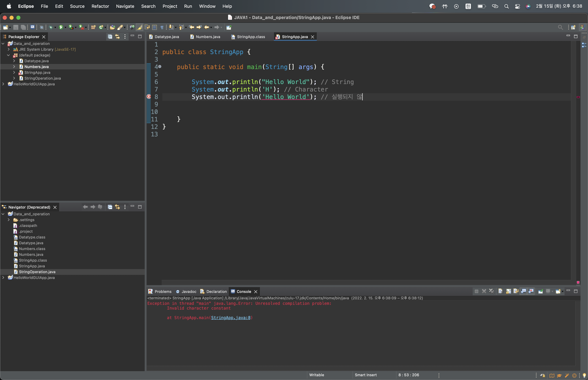This screenshot has height=380, width=588.
Task: Open the Refactor menu
Action: (100, 6)
